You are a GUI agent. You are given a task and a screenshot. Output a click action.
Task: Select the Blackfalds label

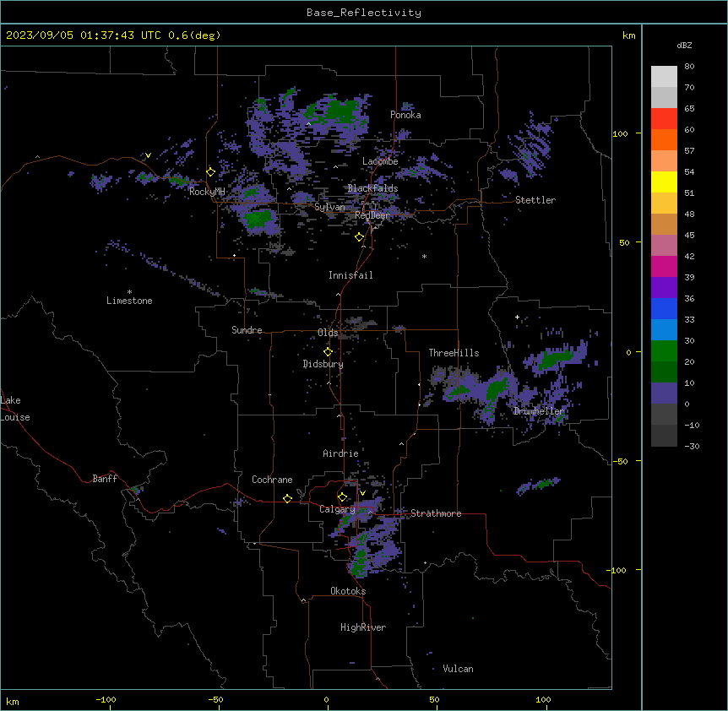click(372, 188)
